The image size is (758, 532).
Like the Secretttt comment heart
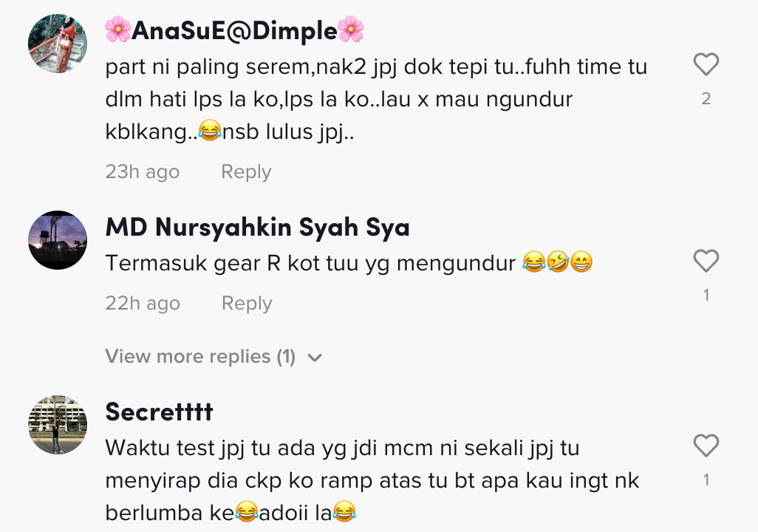706,446
